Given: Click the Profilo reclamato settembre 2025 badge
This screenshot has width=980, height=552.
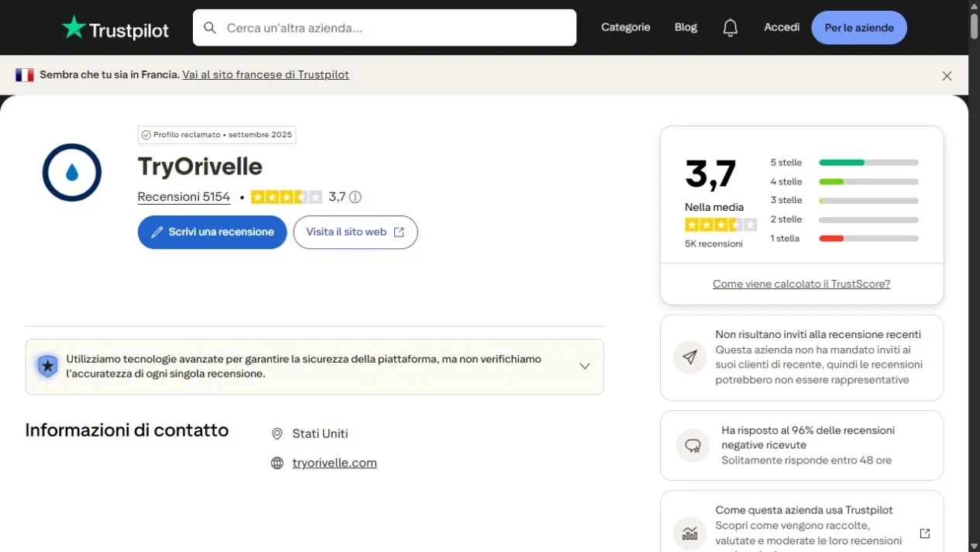Looking at the screenshot, I should point(217,135).
